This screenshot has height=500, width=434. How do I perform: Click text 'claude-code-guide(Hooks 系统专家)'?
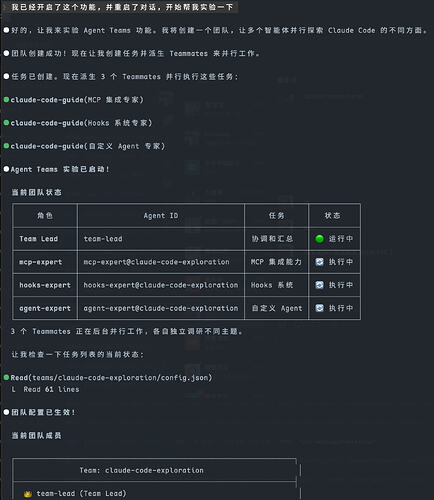coord(81,123)
